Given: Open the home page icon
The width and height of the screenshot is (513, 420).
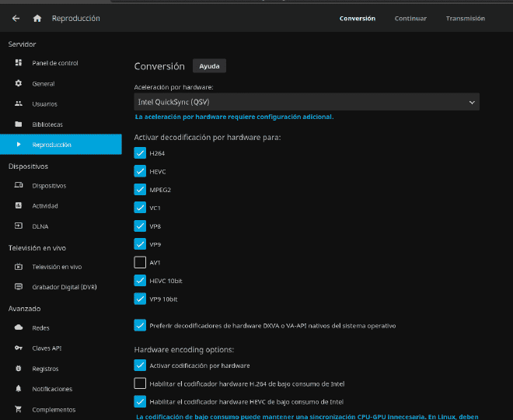Looking at the screenshot, I should click(x=37, y=19).
